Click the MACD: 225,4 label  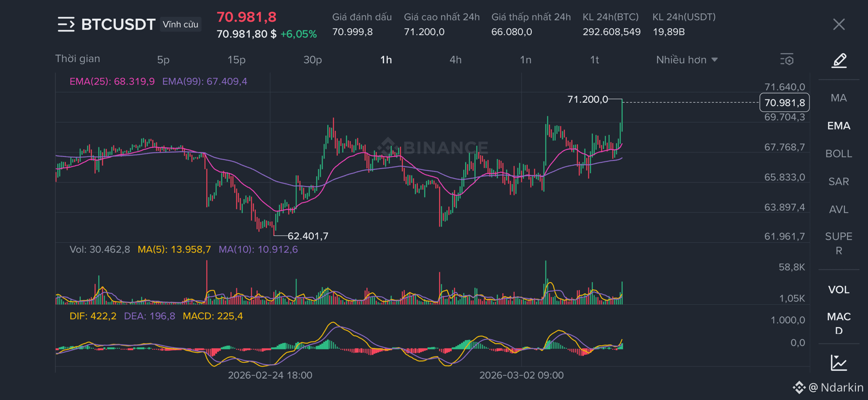pyautogui.click(x=213, y=316)
